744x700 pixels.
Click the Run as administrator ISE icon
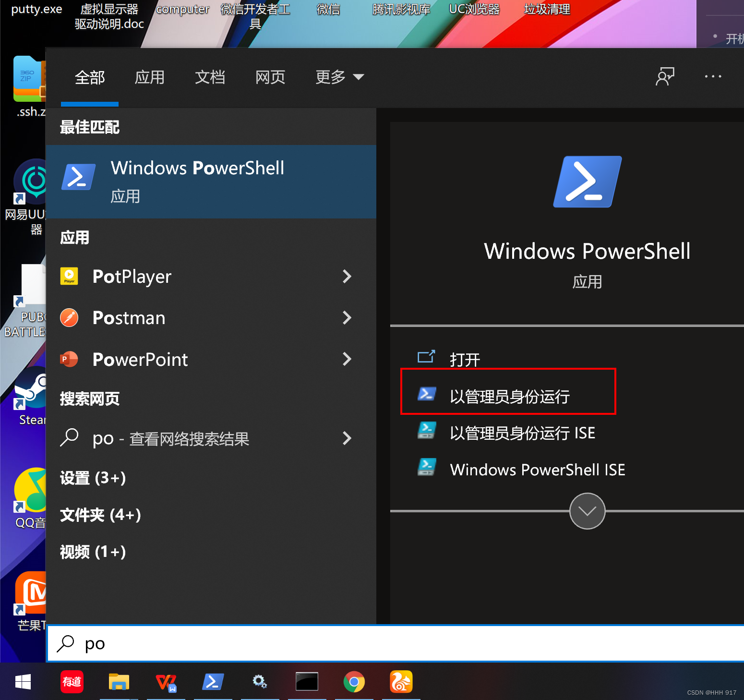[427, 430]
